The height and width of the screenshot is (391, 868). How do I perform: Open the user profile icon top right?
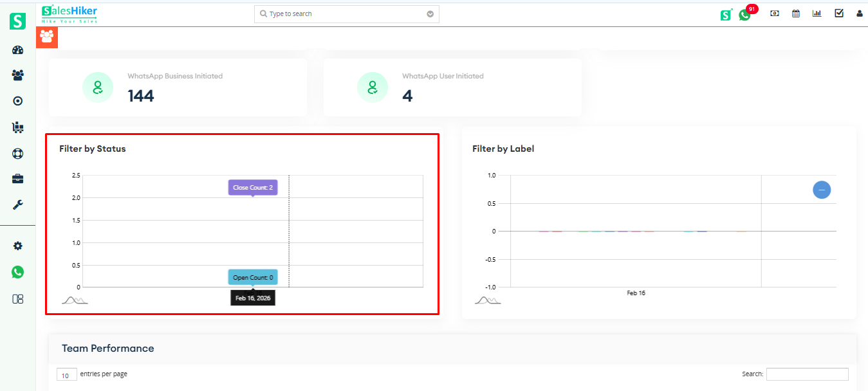coord(860,13)
